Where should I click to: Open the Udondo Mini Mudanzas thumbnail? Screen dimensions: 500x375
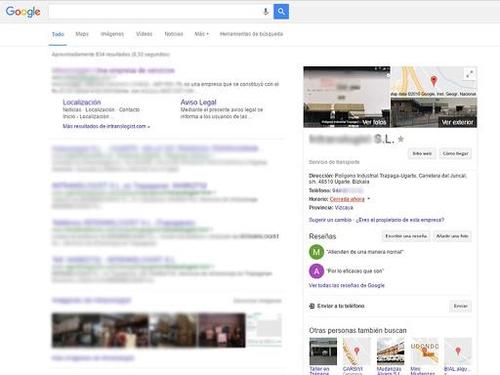pos(424,351)
